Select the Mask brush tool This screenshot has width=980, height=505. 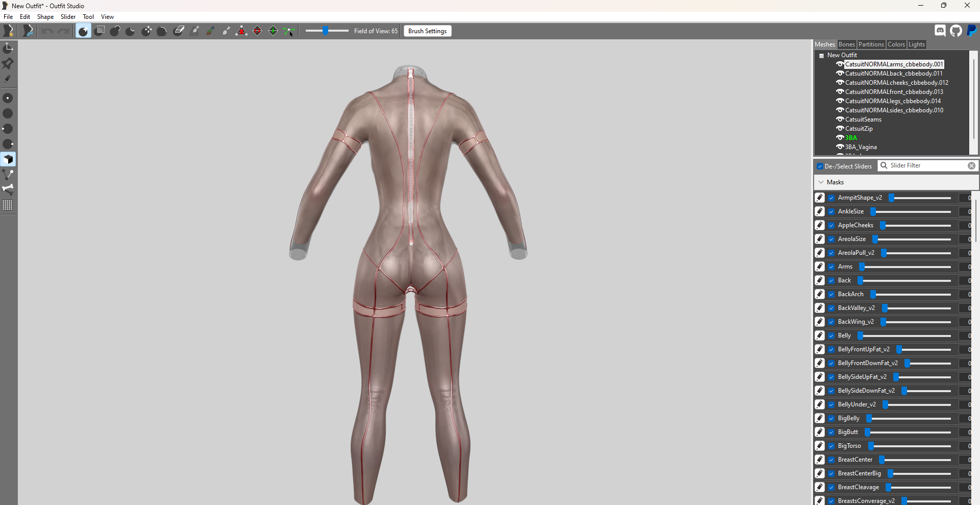click(x=100, y=31)
